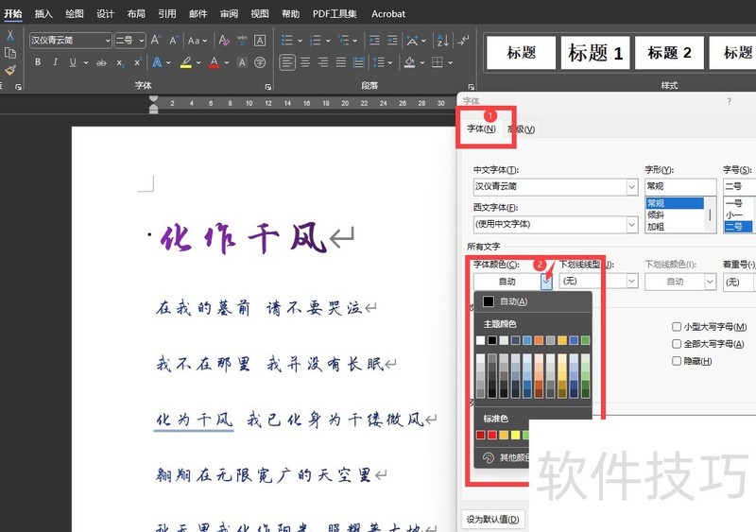Insert a bulleted list
756x532 pixels.
tap(287, 41)
